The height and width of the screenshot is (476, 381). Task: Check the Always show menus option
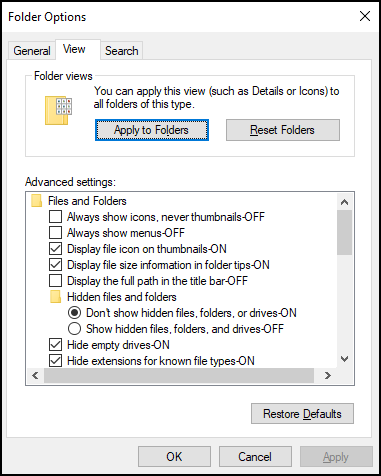55,233
